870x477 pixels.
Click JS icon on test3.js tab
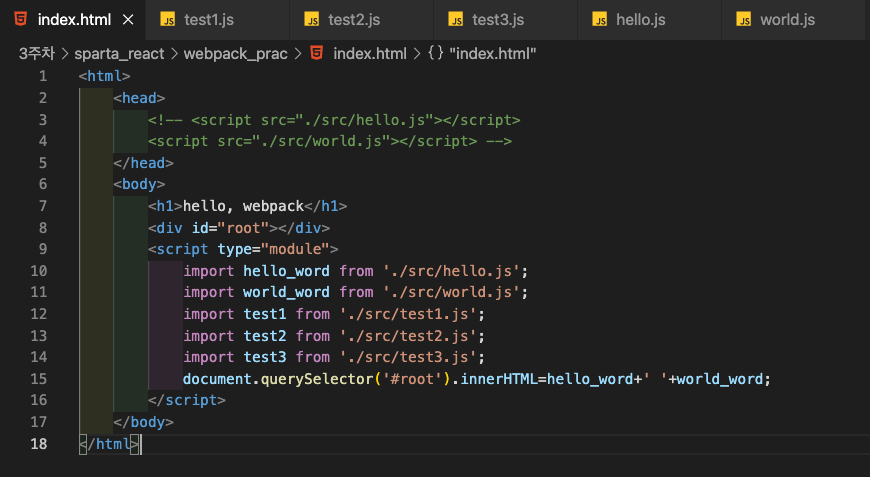click(456, 19)
